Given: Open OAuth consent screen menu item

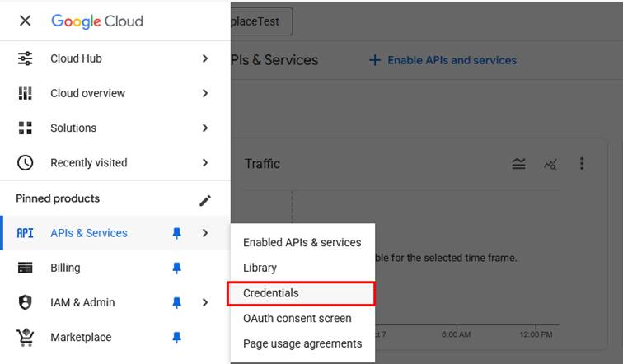Looking at the screenshot, I should (x=297, y=318).
